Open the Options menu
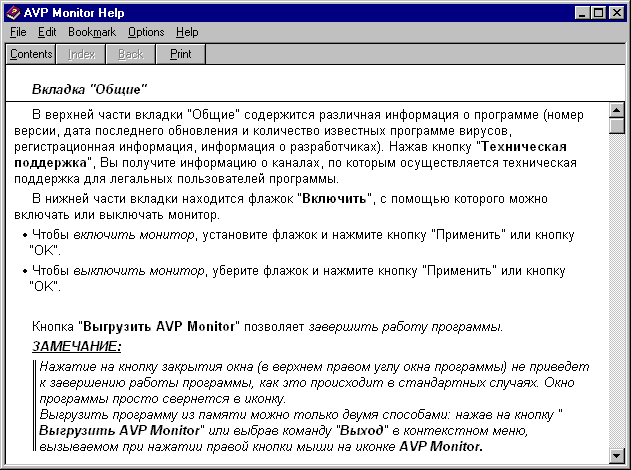This screenshot has width=631, height=470. point(146,32)
